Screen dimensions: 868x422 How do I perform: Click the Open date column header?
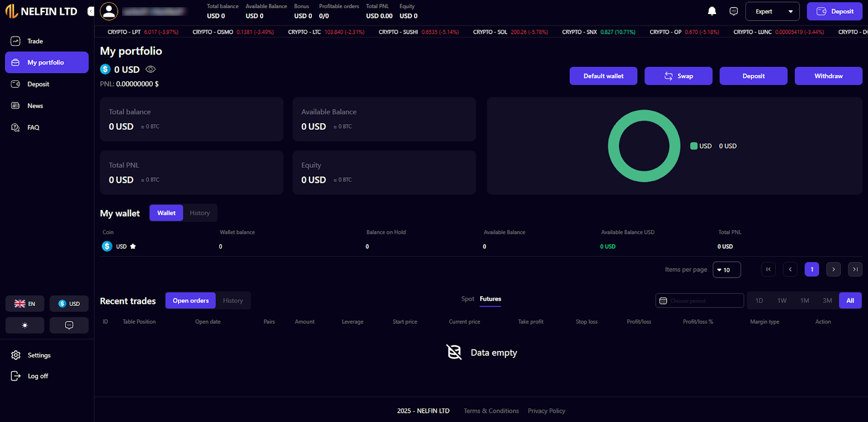(208, 322)
